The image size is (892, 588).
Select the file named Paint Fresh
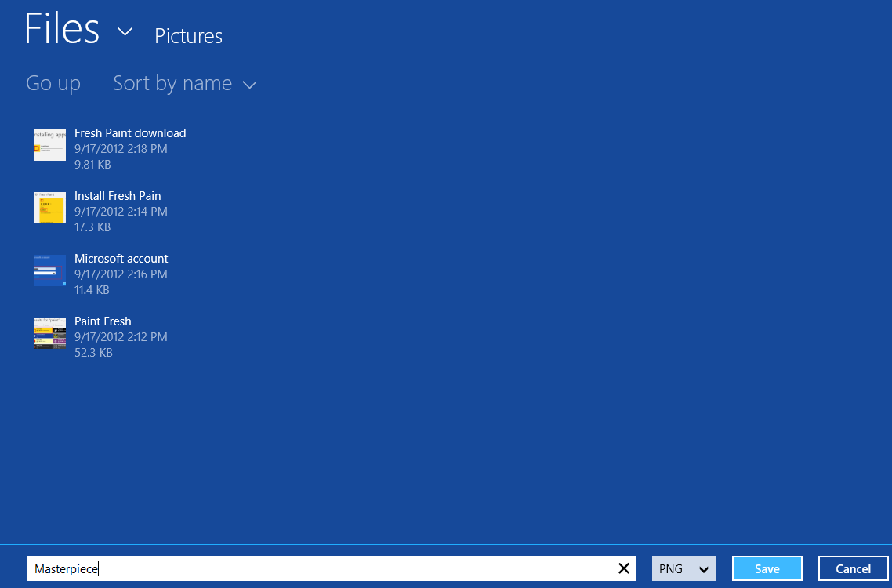pos(103,321)
